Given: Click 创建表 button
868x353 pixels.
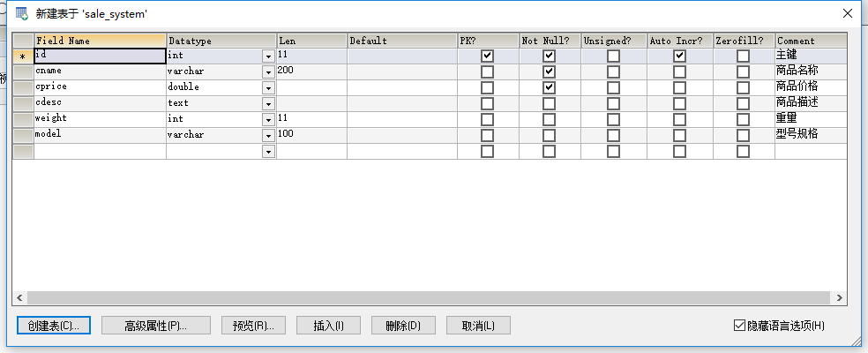Looking at the screenshot, I should tap(54, 326).
